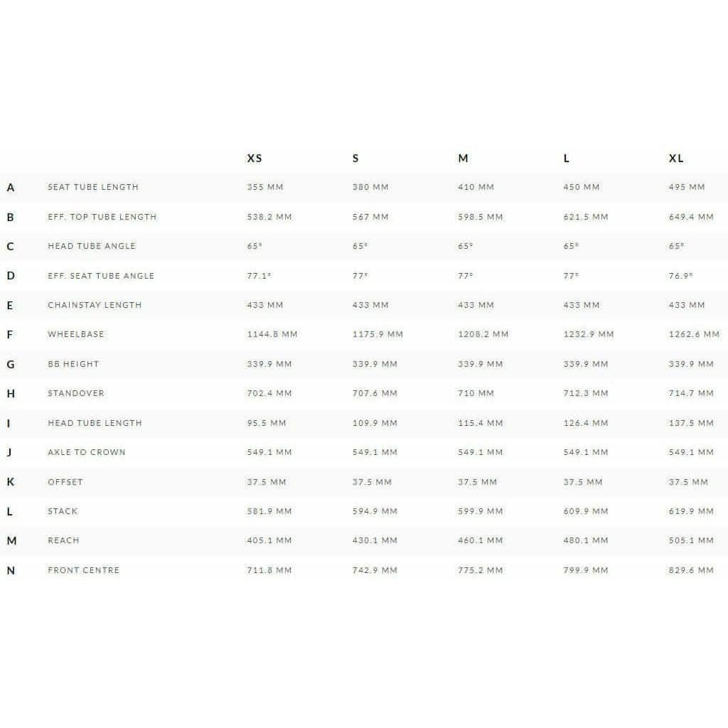Select the XL size column header
The image size is (728, 728).
tap(676, 158)
